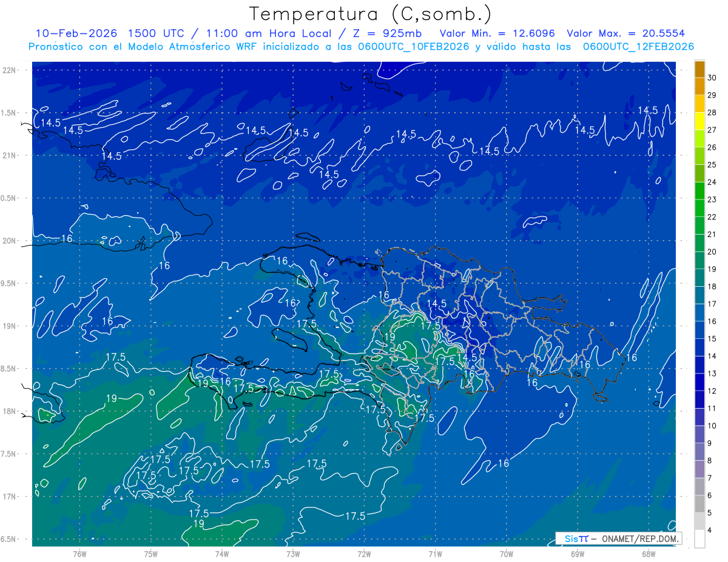Click the "18N" latitude label

(x=9, y=411)
